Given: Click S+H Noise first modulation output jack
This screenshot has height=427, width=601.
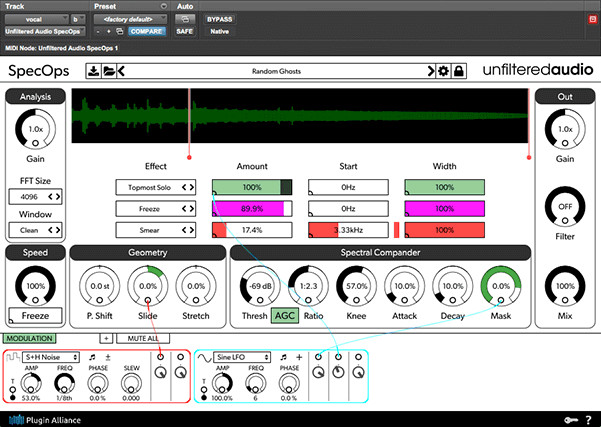Looking at the screenshot, I should click(161, 357).
